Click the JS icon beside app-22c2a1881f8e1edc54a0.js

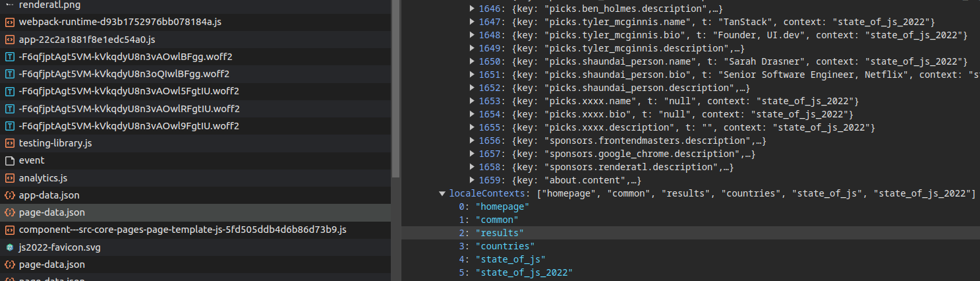(9, 39)
